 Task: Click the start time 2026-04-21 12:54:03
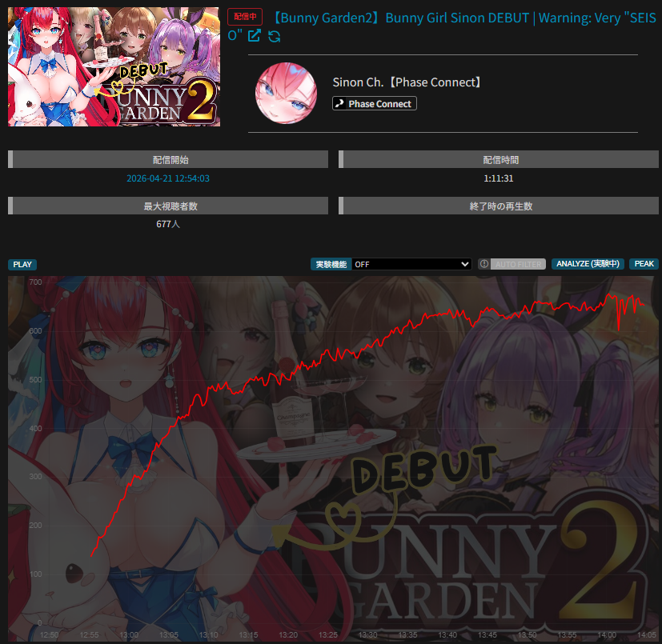tap(168, 178)
